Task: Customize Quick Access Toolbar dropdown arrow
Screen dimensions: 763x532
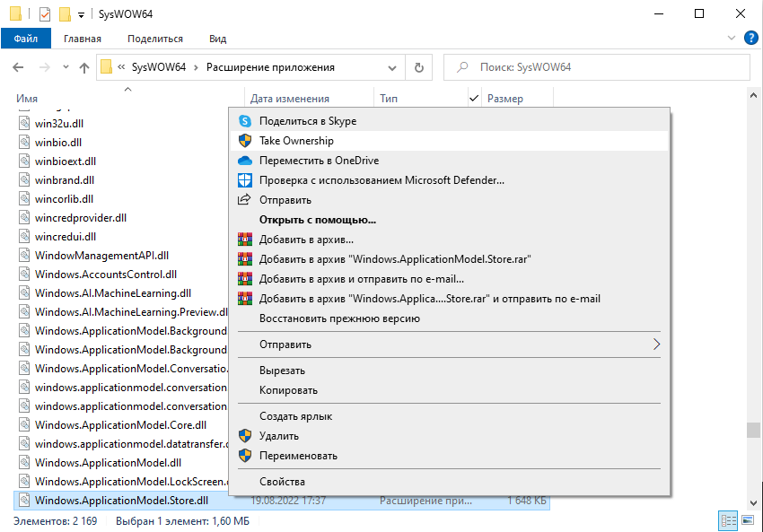Action: click(x=82, y=15)
